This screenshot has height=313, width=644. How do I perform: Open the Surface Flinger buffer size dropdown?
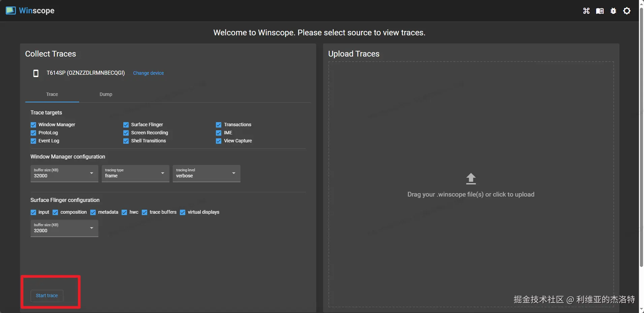pos(64,228)
